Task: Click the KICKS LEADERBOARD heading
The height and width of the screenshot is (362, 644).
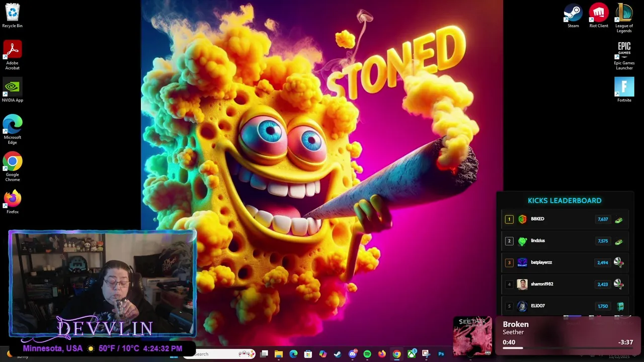Action: (565, 201)
